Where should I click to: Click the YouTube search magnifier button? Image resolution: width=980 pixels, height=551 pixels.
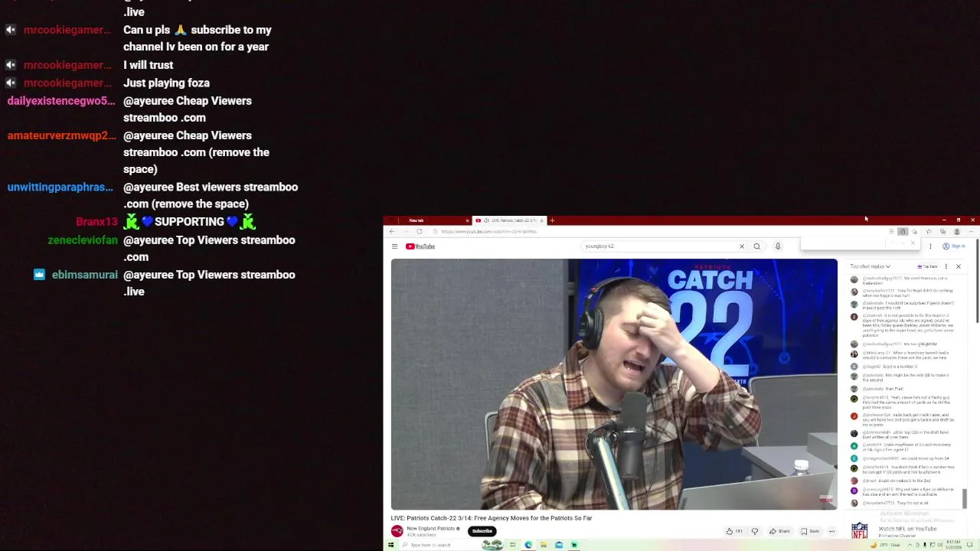click(756, 246)
